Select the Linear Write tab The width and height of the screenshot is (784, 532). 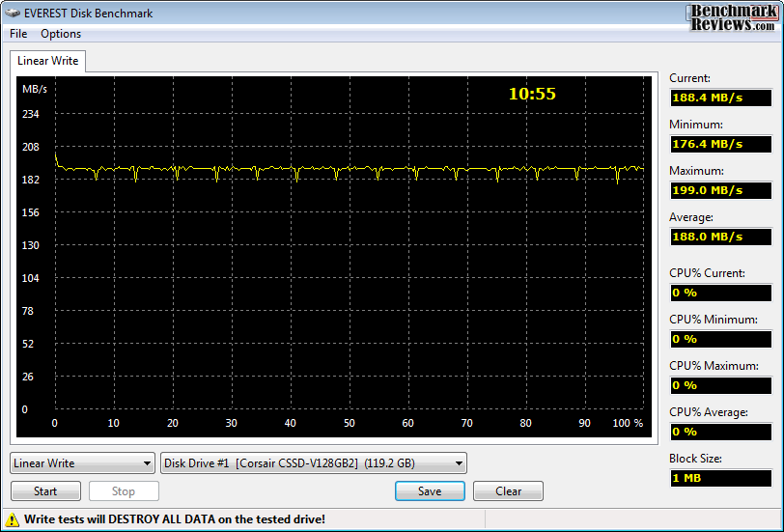pos(47,61)
